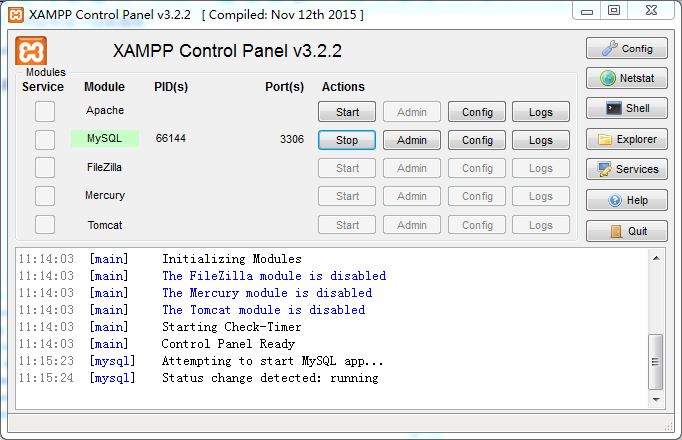Stop the MySQL module
This screenshot has width=682, height=440.
tap(347, 140)
